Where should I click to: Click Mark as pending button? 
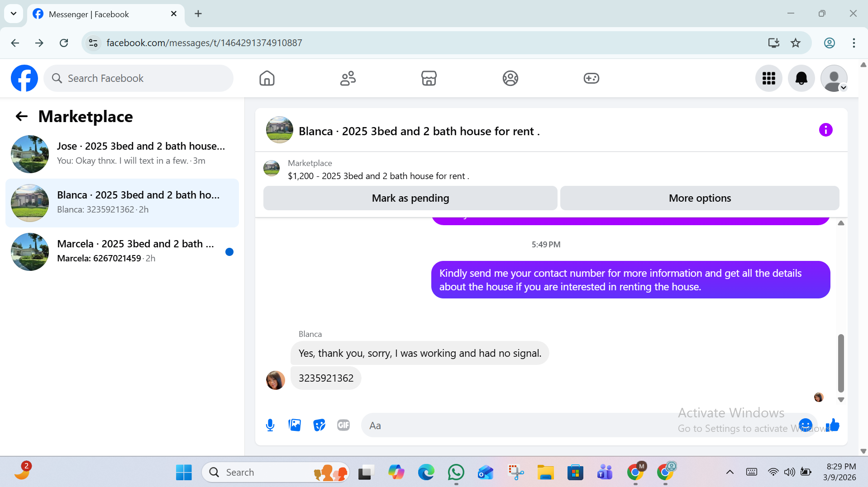tap(410, 198)
